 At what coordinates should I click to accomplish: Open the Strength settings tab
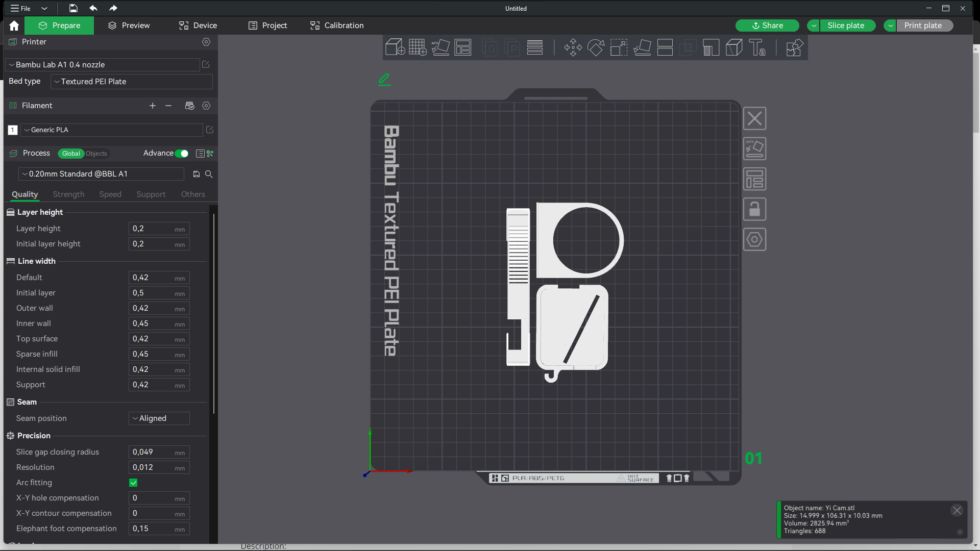[x=68, y=194]
